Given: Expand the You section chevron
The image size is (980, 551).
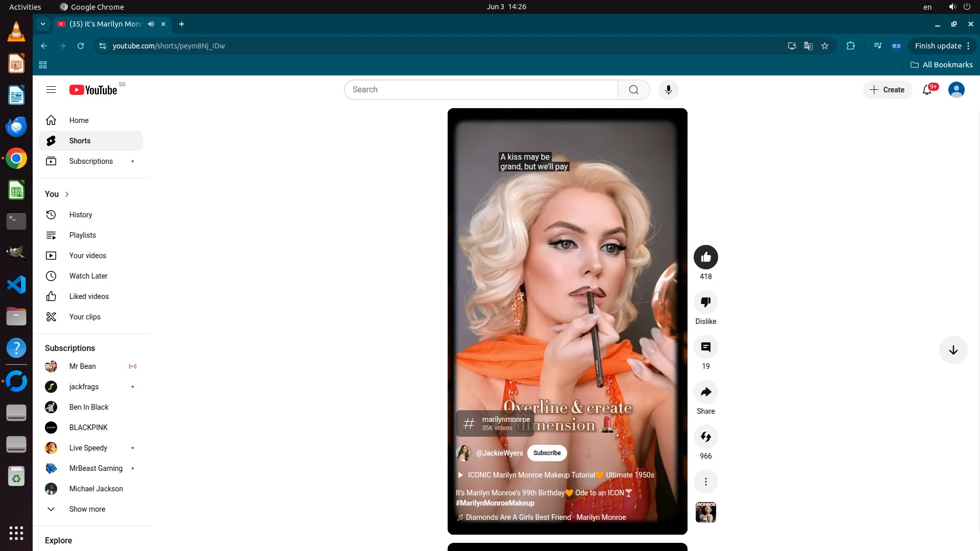Looking at the screenshot, I should (x=67, y=194).
